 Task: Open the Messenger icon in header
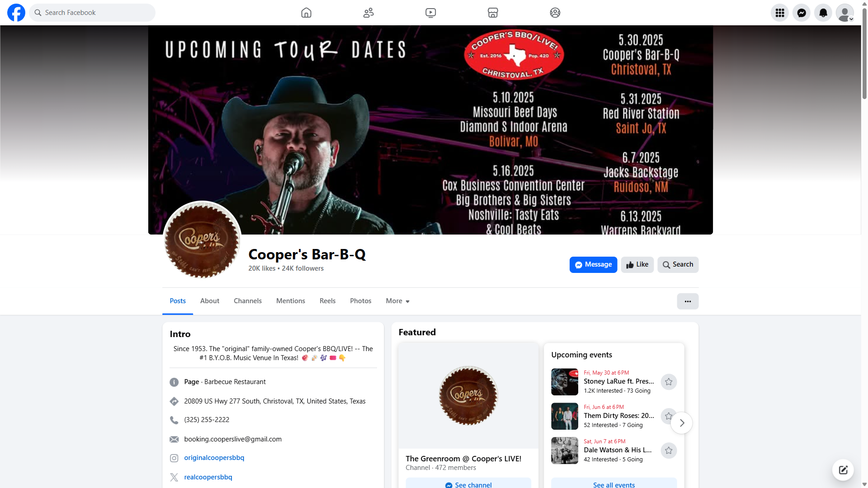(802, 13)
